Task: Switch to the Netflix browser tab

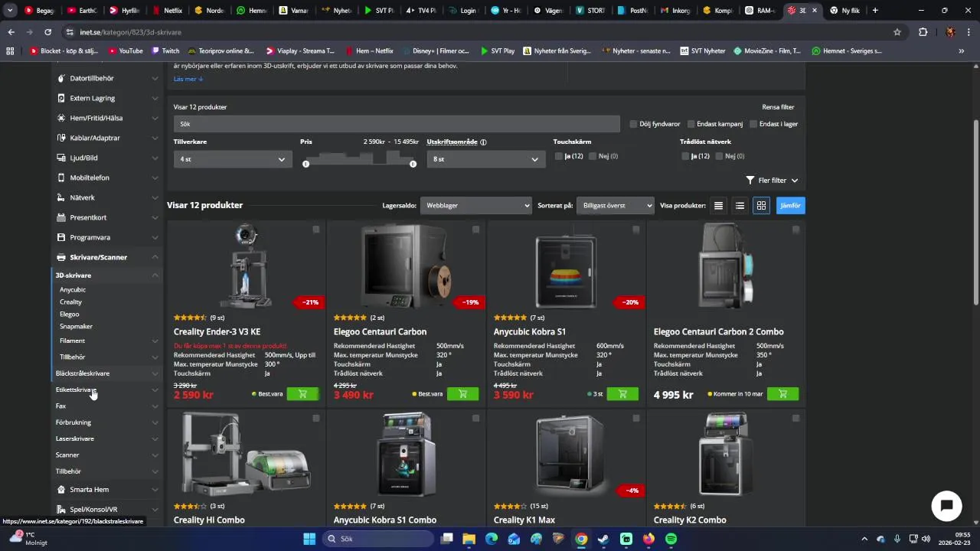Action: pyautogui.click(x=167, y=11)
